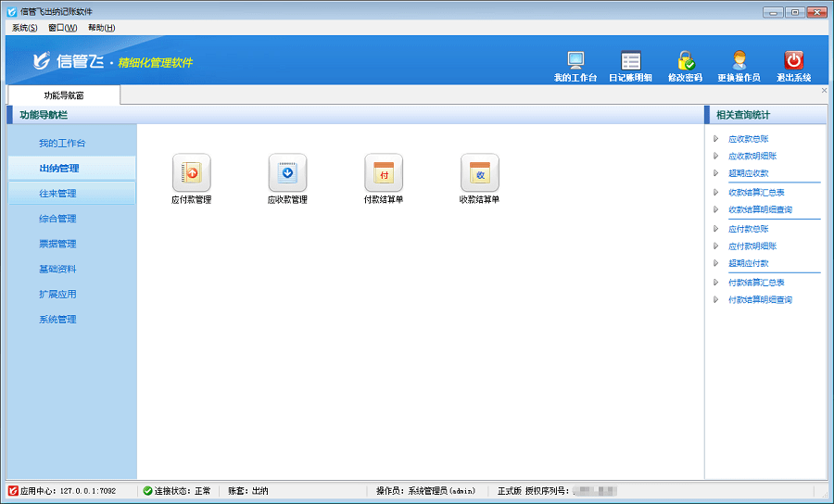Click 更换操作员 user icon

(739, 60)
